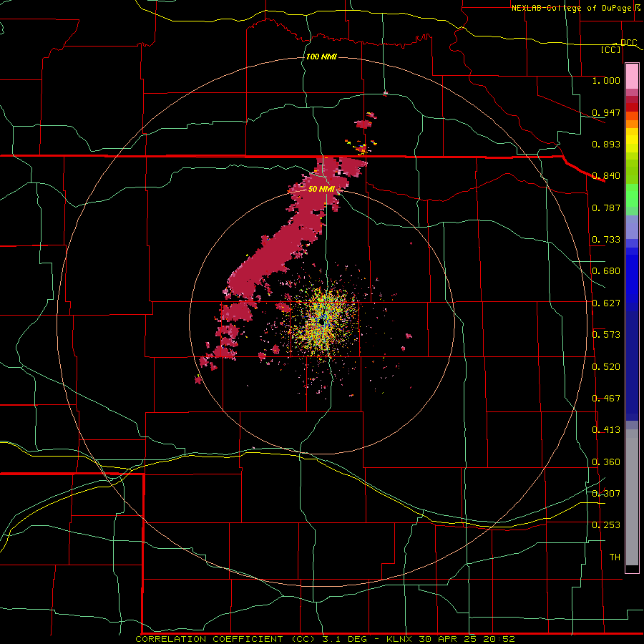Click the TH label on the scale
Screen dimensions: 644x644
tap(615, 557)
